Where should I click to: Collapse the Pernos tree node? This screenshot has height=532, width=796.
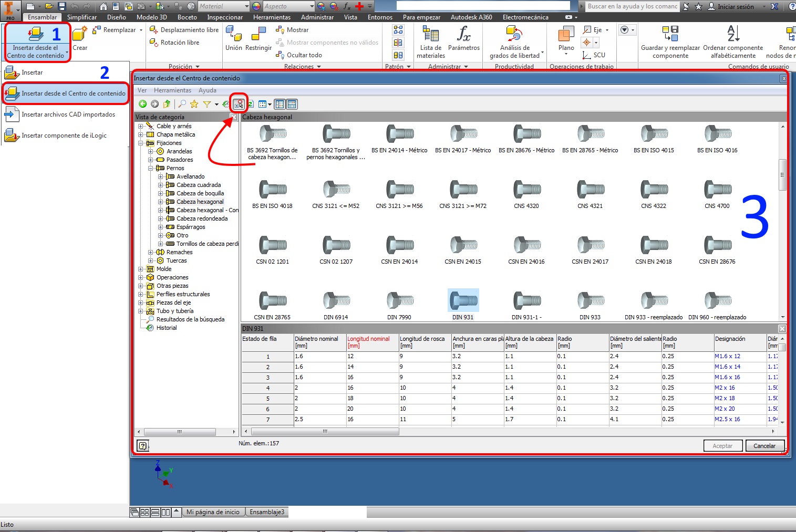pyautogui.click(x=150, y=168)
